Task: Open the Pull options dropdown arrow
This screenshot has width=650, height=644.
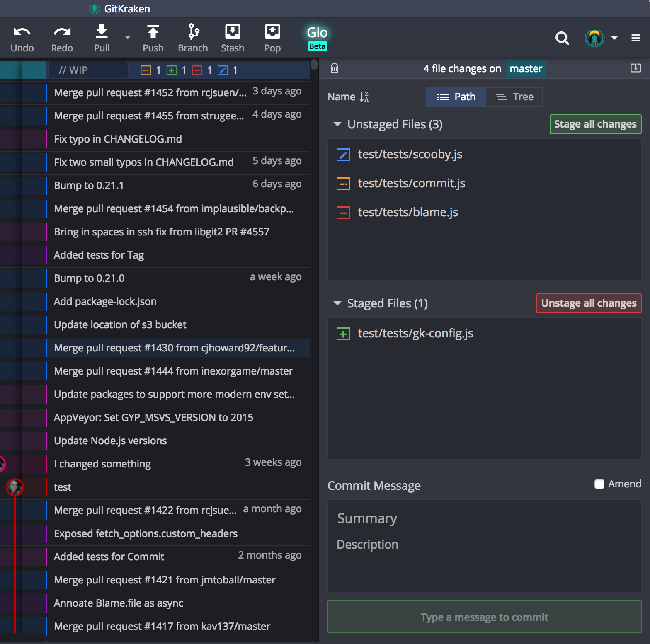Action: click(128, 37)
